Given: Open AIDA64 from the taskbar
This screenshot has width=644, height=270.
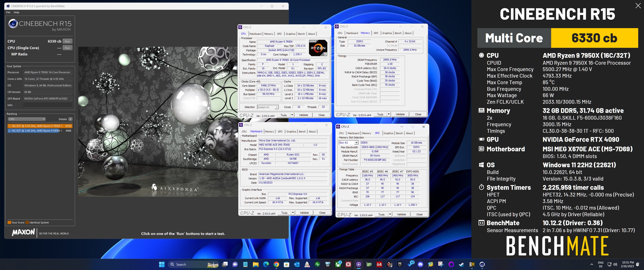Looking at the screenshot, I should pyautogui.click(x=379, y=264).
